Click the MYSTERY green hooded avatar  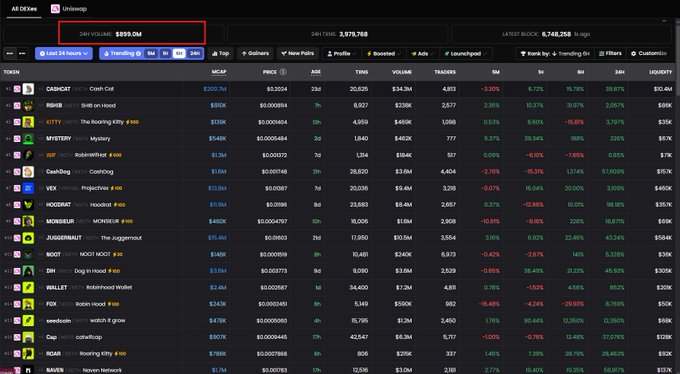[x=28, y=138]
